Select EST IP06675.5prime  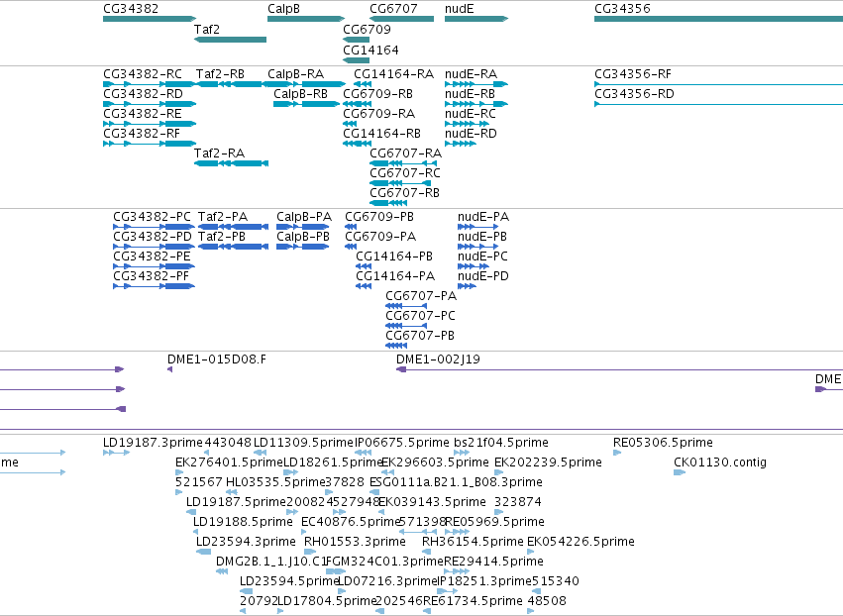click(401, 443)
